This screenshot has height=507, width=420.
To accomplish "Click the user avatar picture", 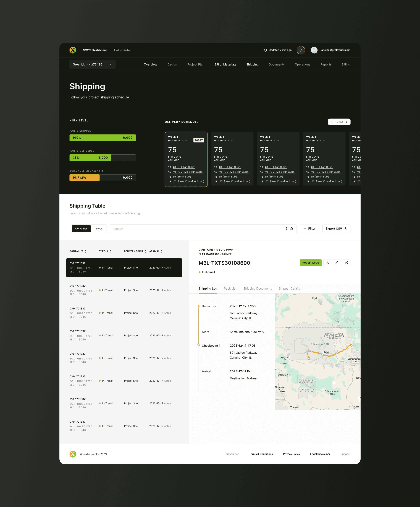I will click(314, 50).
